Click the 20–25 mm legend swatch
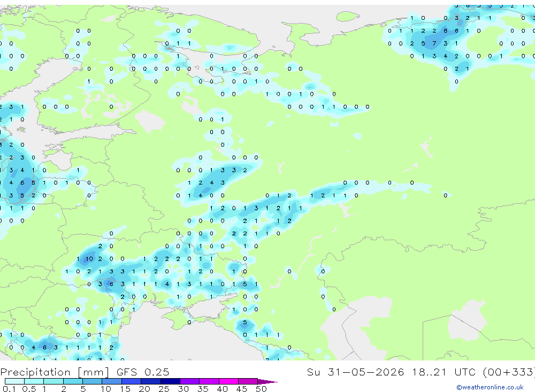The height and width of the screenshot is (392, 535). (151, 381)
